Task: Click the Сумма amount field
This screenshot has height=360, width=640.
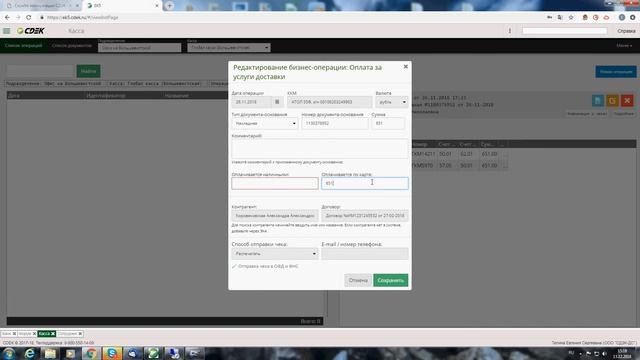Action: click(x=388, y=123)
